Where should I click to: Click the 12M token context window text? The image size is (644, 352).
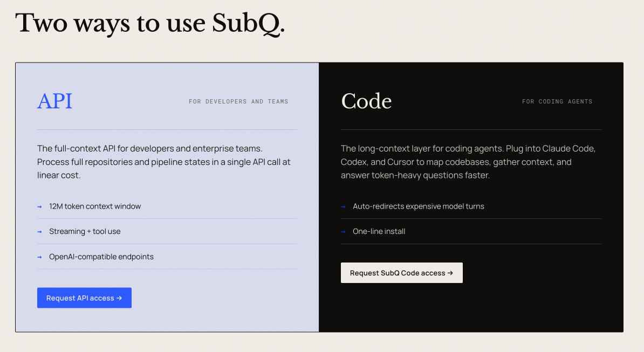(95, 206)
